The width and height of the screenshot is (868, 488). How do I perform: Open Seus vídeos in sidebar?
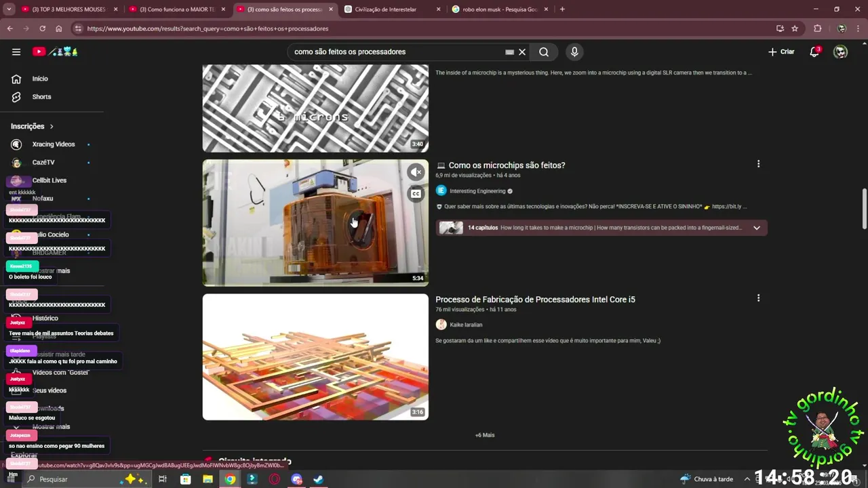(x=50, y=390)
